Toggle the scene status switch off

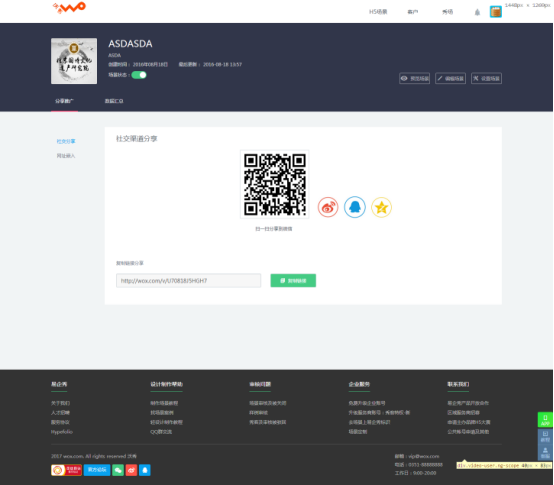(139, 75)
